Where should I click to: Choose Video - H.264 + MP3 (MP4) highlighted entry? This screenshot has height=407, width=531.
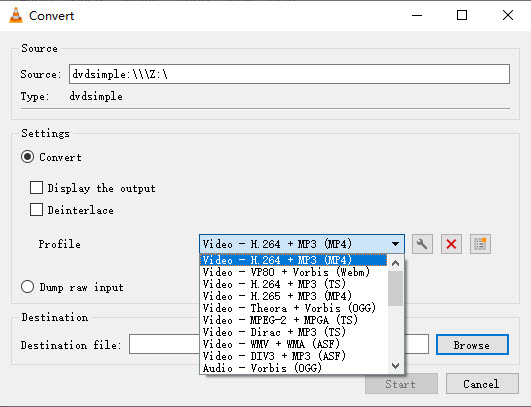click(293, 260)
